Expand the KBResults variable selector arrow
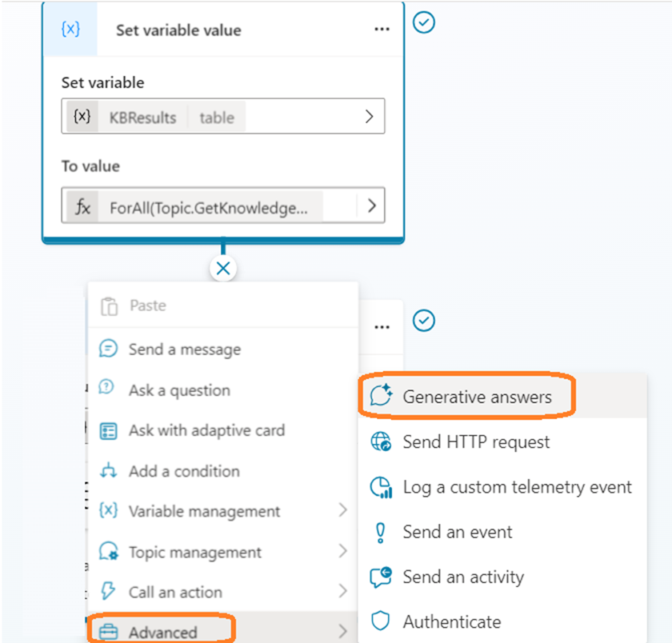The height and width of the screenshot is (643, 672). tap(369, 117)
